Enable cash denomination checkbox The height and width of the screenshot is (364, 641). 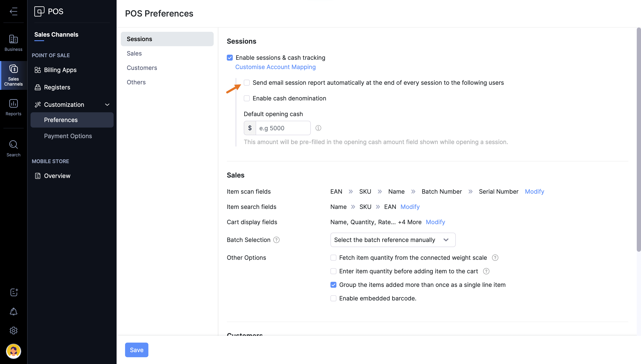tap(247, 98)
